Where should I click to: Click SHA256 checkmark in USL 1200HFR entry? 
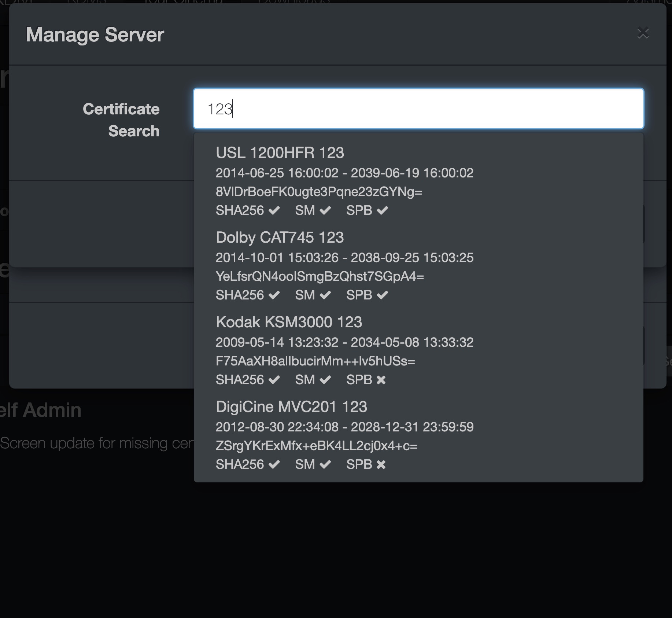[x=274, y=210]
